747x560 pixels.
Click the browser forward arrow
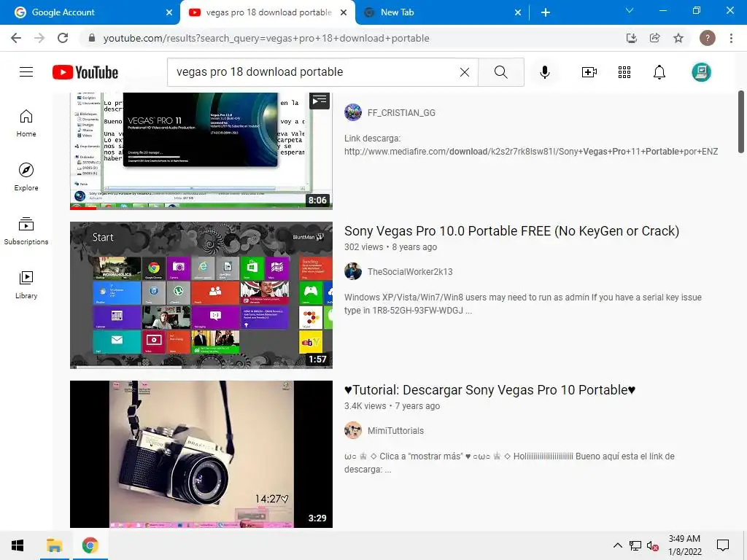point(39,38)
